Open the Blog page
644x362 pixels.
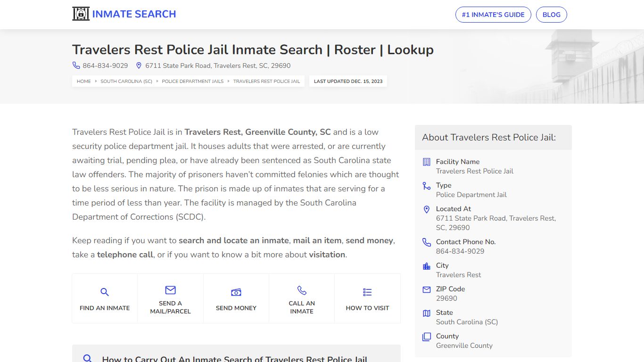(x=551, y=15)
